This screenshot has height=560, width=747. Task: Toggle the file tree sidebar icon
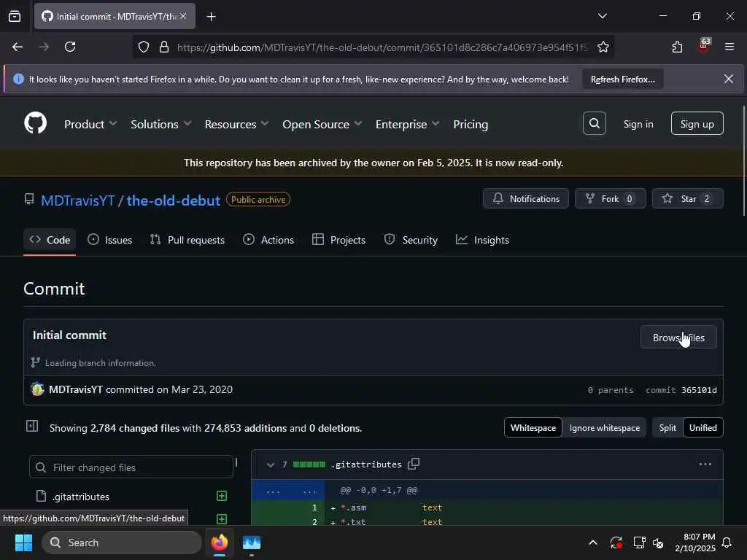tap(32, 426)
